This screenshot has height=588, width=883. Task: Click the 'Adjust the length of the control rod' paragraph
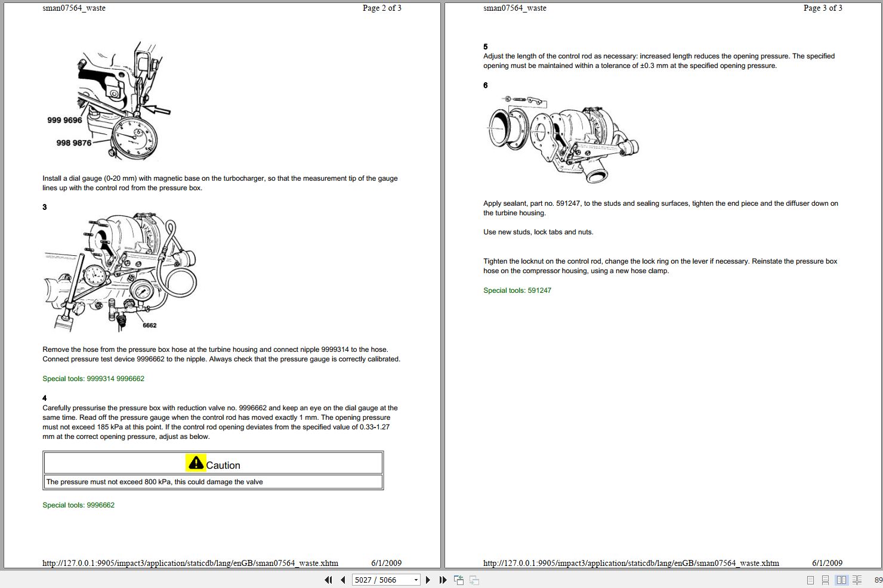coord(659,61)
